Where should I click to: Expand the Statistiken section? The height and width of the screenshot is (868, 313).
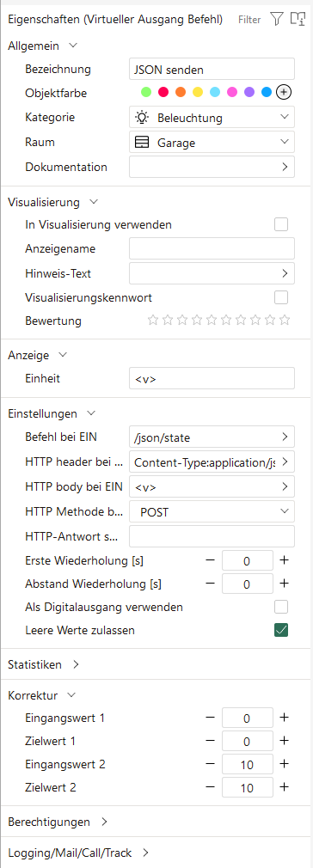(x=44, y=664)
